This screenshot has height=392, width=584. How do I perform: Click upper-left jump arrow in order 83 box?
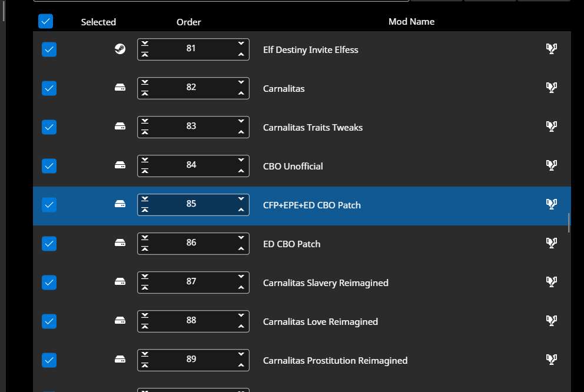[145, 121]
